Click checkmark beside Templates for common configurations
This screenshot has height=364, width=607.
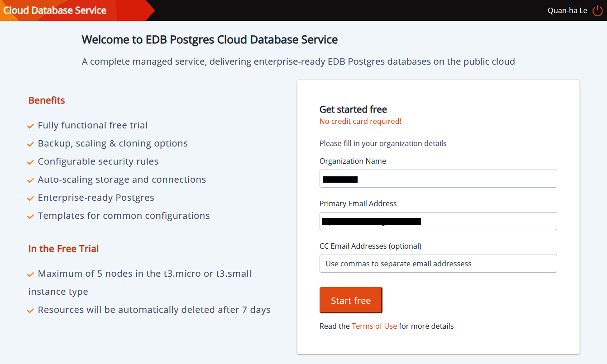(x=31, y=217)
